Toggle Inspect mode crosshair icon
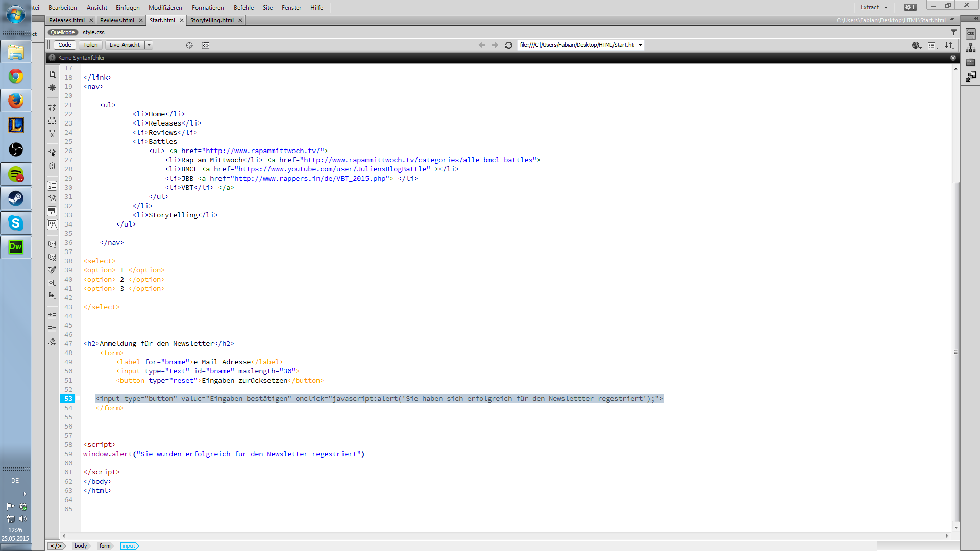980x551 pixels. click(189, 45)
